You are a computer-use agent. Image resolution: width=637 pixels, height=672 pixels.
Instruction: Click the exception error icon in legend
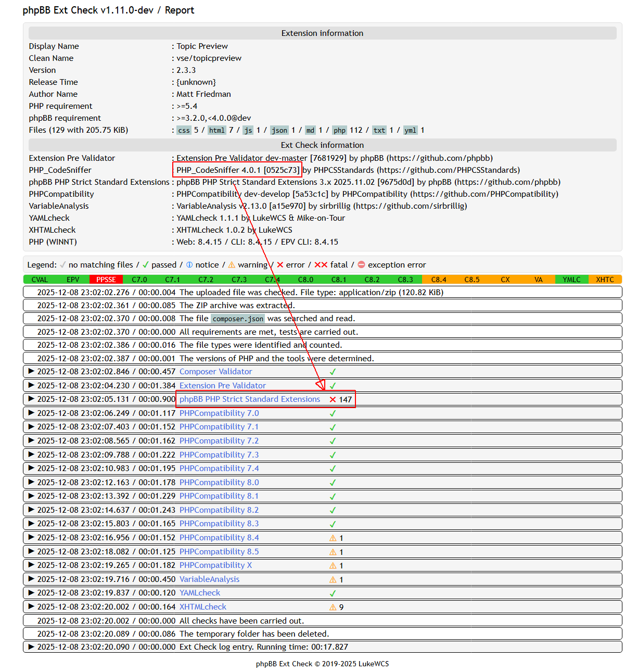(x=361, y=264)
